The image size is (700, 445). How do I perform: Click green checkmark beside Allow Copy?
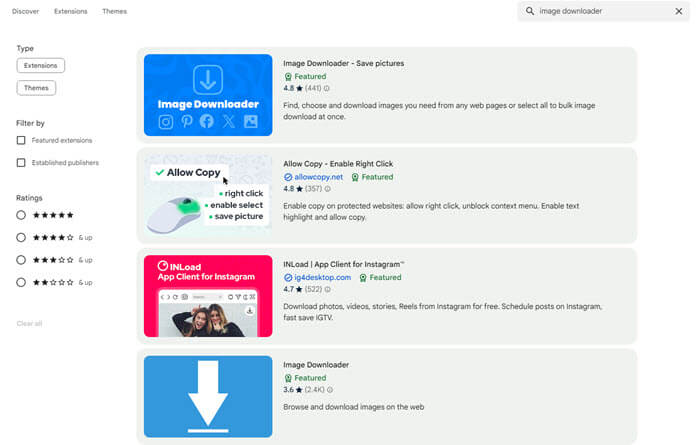pos(160,172)
